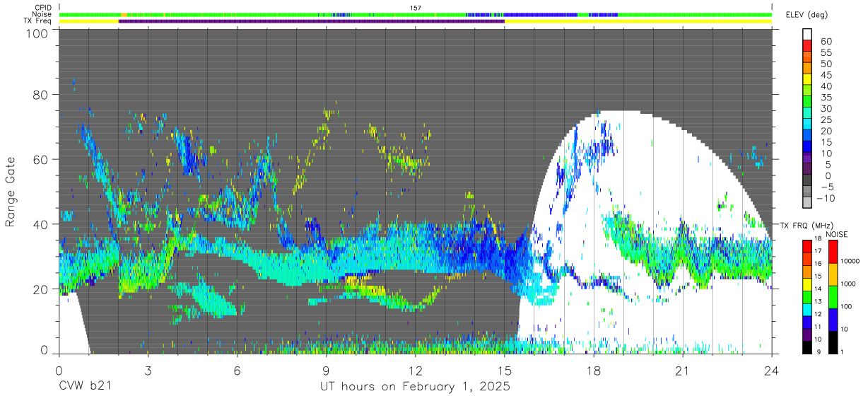Pick the black bottom segment of the TX FRQ colorbar

[x=807, y=347]
